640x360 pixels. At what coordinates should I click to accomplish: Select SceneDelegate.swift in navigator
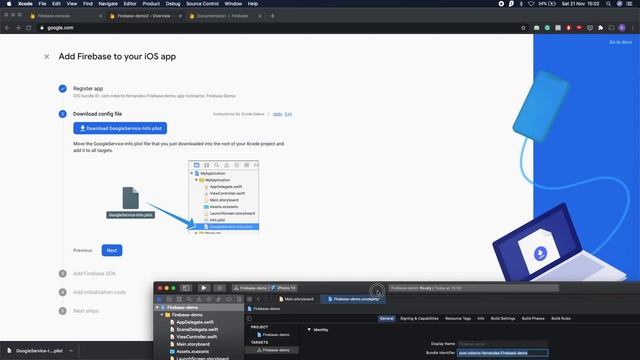pos(197,329)
